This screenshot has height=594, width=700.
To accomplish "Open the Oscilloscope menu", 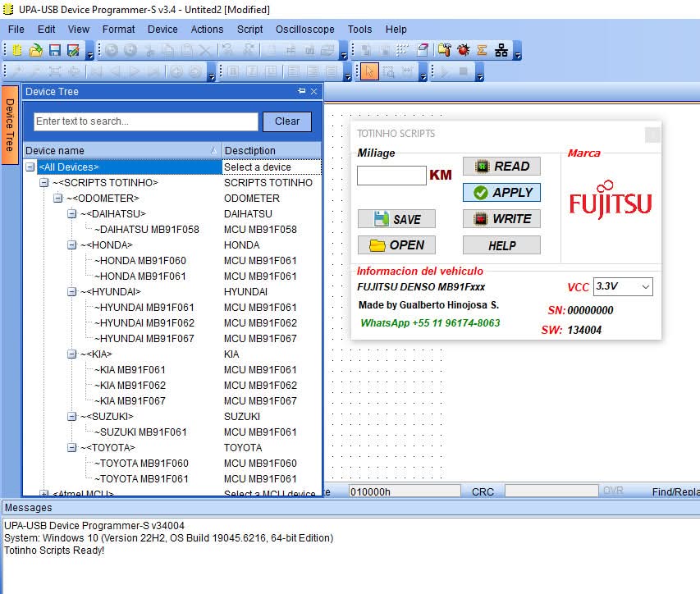I will [304, 29].
